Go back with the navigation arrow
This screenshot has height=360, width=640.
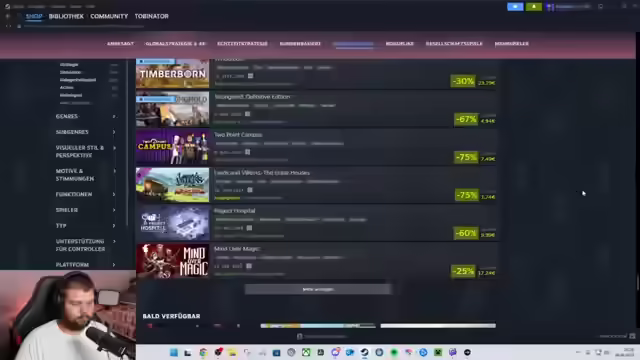point(8,16)
